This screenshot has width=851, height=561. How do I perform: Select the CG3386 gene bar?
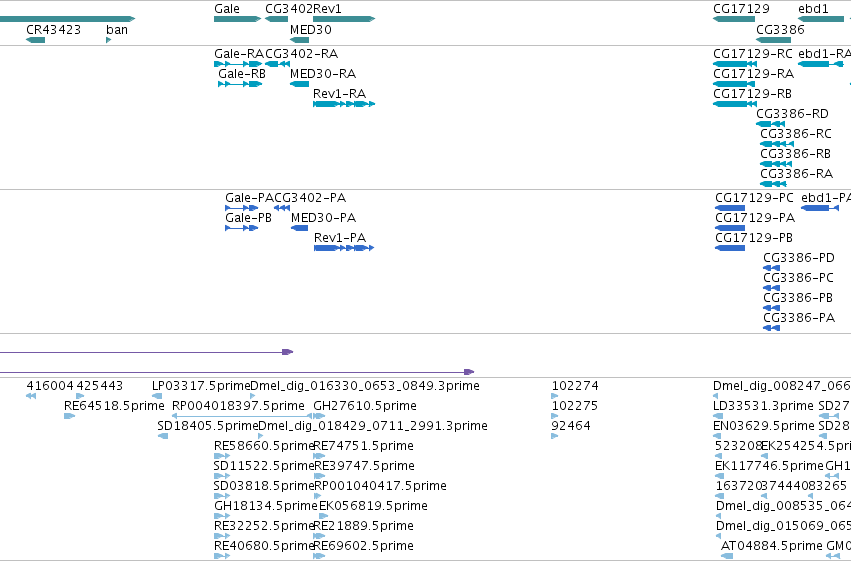coord(773,40)
